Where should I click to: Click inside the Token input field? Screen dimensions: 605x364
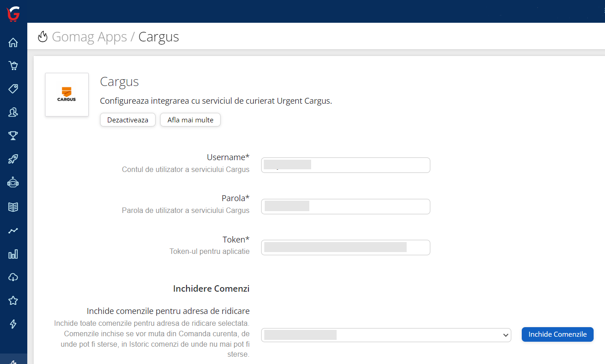[x=345, y=247]
